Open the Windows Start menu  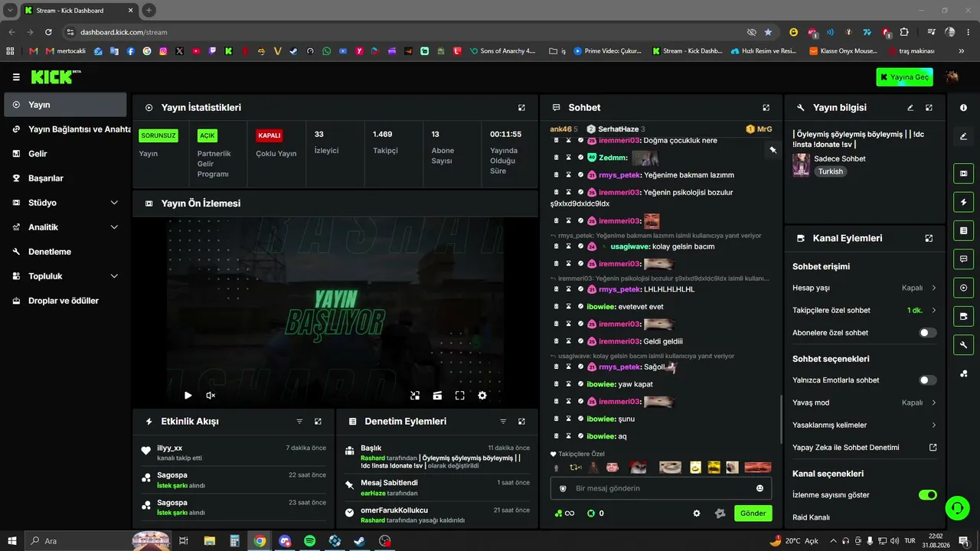[x=12, y=541]
